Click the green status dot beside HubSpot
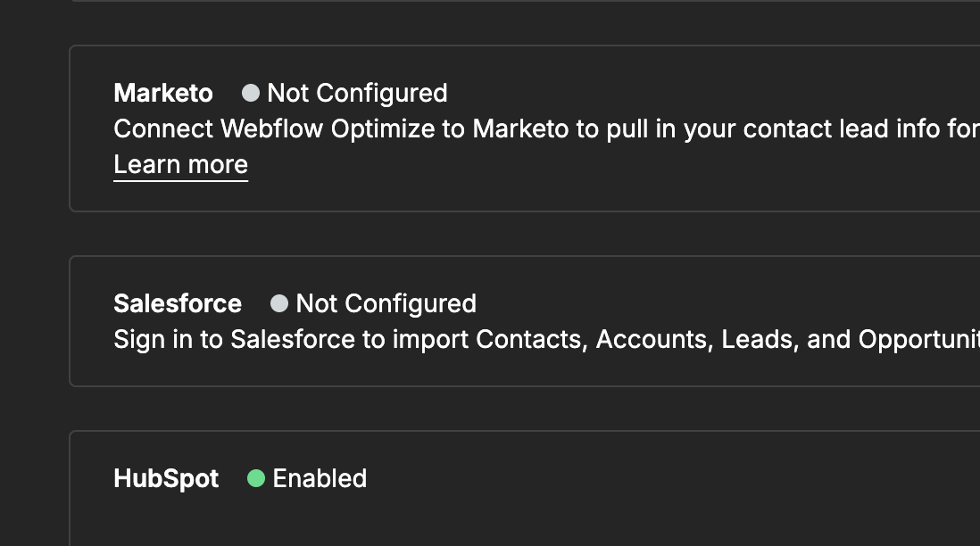The width and height of the screenshot is (980, 546). [x=256, y=479]
